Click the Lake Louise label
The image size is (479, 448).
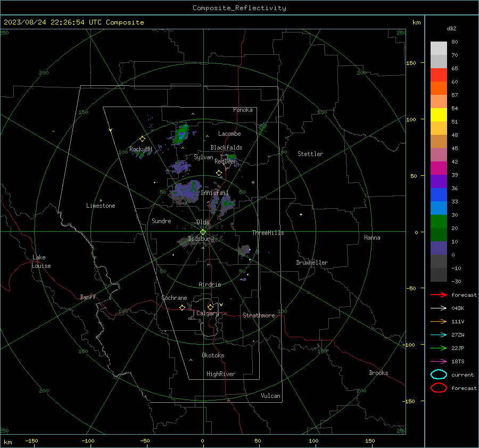[41, 262]
